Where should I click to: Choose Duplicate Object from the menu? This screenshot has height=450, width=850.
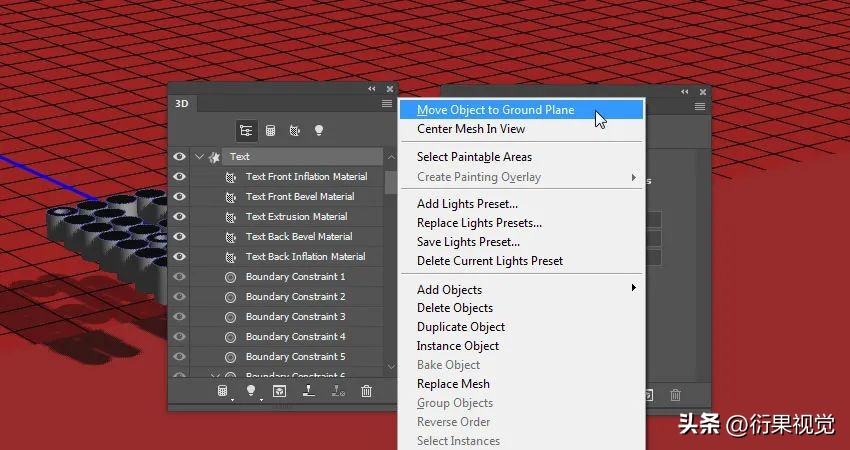521,327
